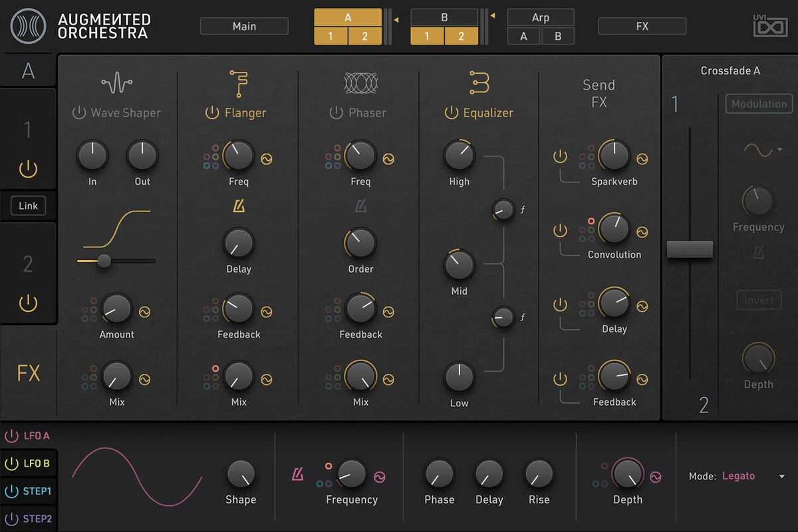798x532 pixels.
Task: Click the Crossfade A vertical slider handle
Action: click(x=690, y=249)
